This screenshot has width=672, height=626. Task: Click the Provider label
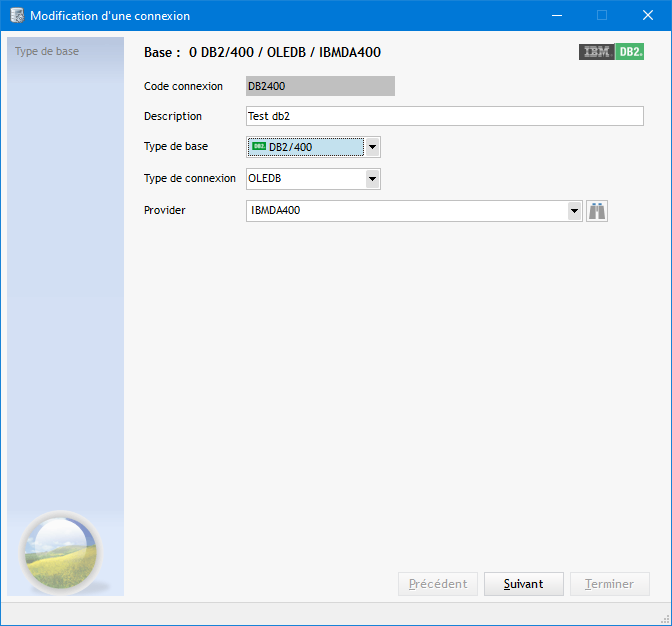click(165, 210)
